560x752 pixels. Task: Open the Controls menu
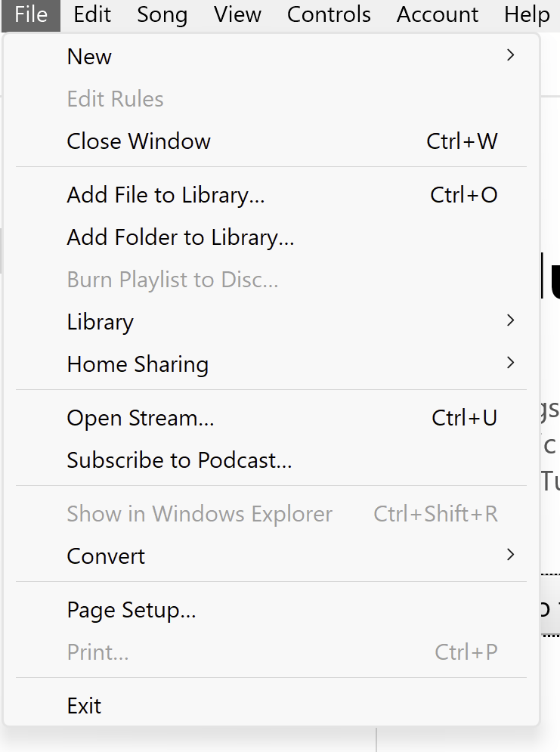[329, 14]
